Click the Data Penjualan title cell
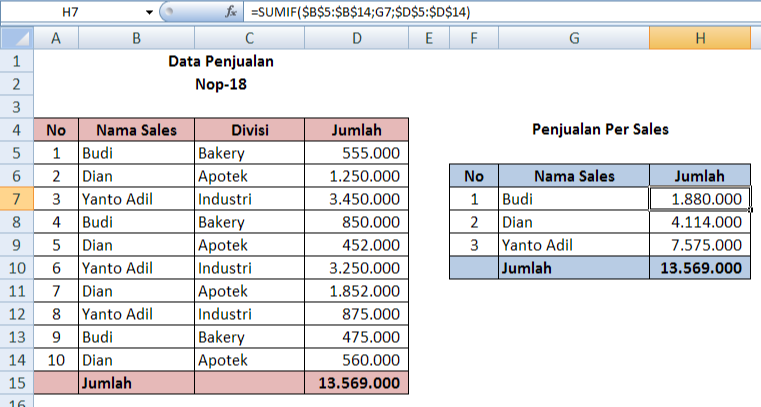 221,62
